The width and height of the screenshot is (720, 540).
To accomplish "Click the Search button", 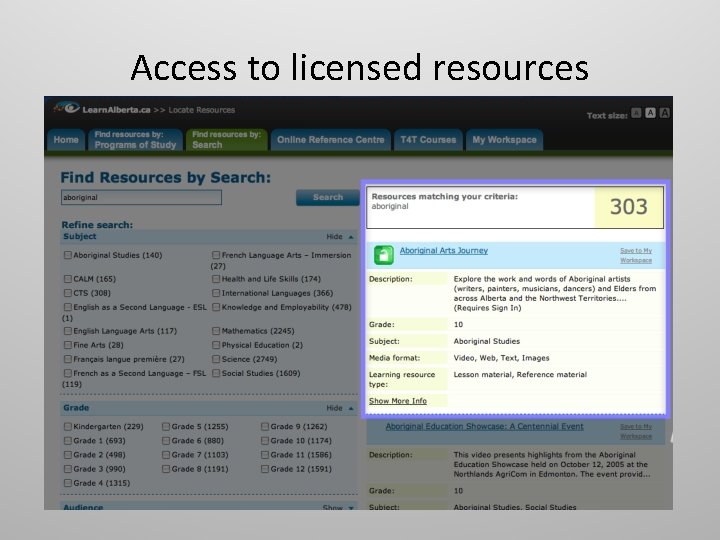I will tap(328, 197).
